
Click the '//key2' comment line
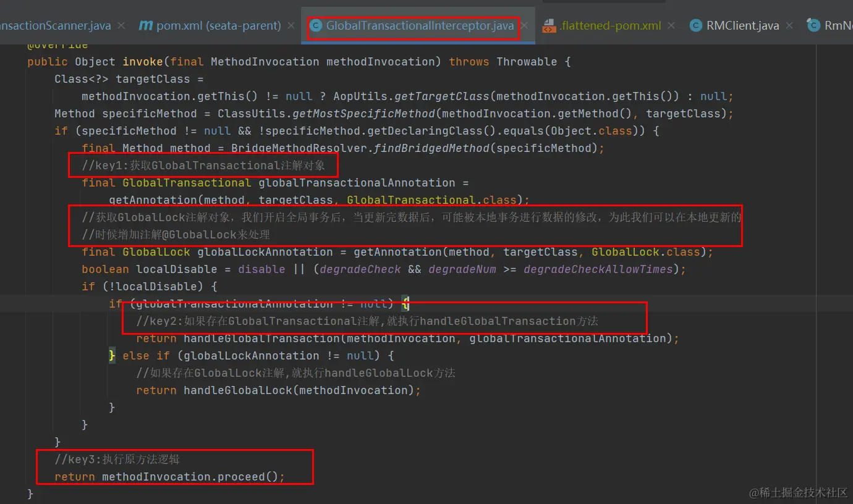click(367, 321)
